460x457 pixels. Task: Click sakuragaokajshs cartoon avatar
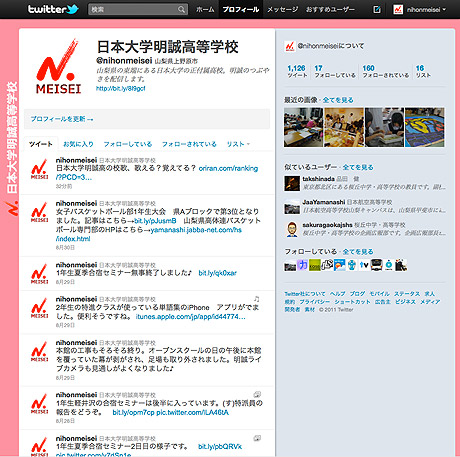click(x=292, y=230)
